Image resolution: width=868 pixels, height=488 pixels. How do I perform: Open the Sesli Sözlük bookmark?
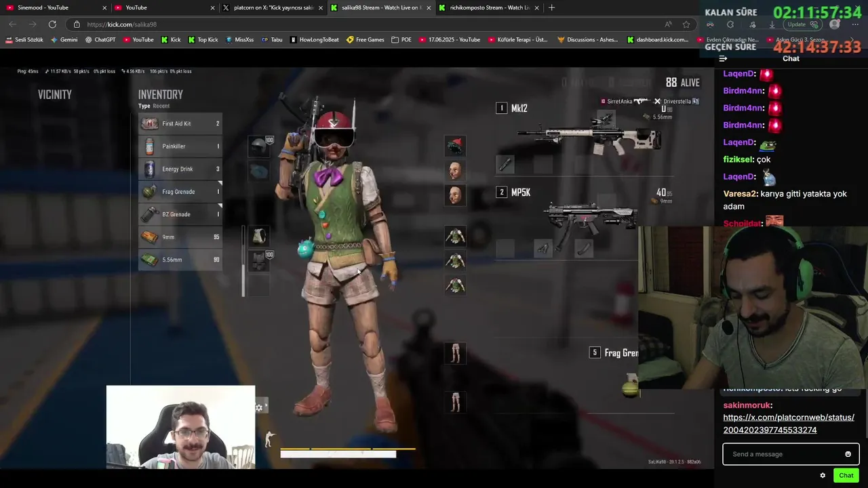(24, 40)
